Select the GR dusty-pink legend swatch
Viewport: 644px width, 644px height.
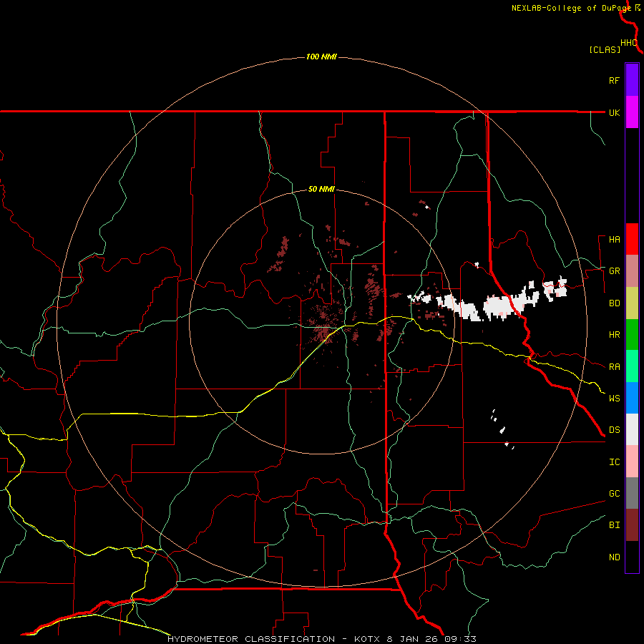coord(632,271)
